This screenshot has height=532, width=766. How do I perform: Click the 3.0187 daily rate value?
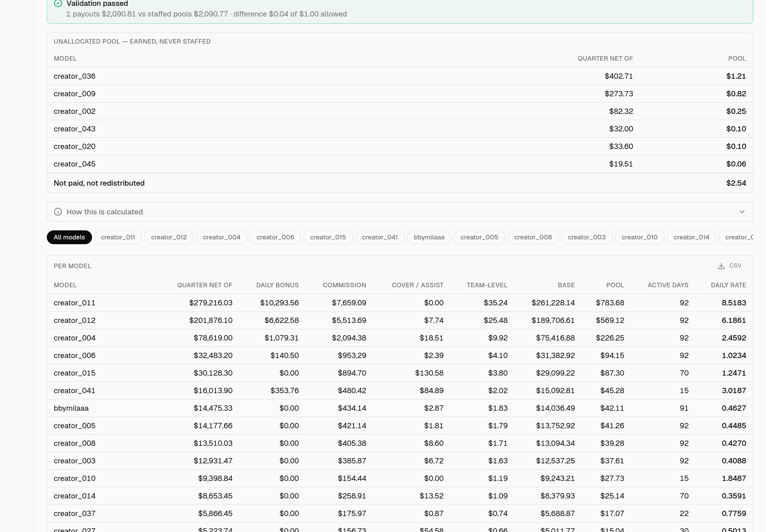click(734, 391)
